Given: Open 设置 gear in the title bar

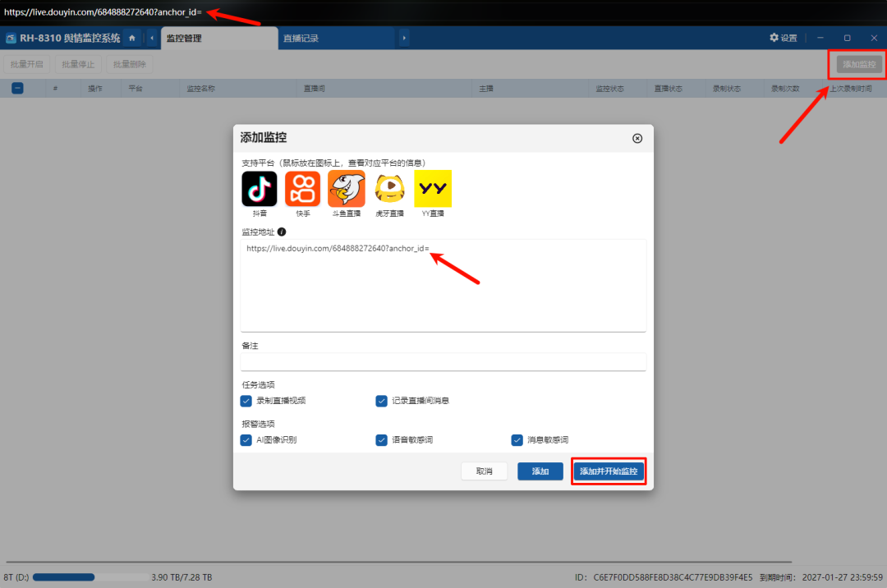Looking at the screenshot, I should 784,38.
